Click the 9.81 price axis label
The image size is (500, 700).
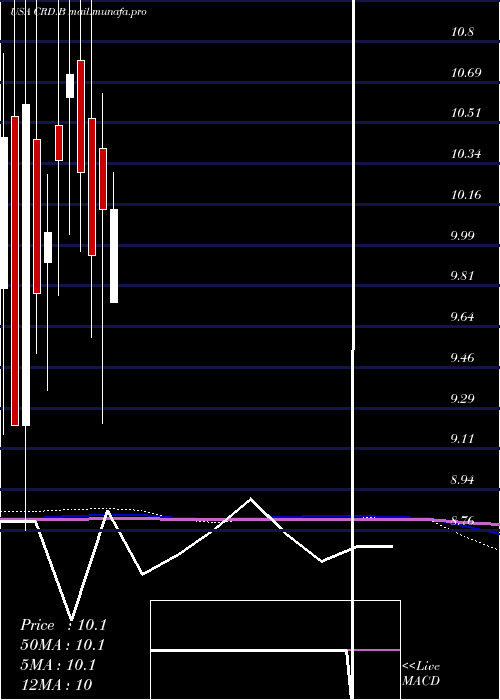coord(462,276)
